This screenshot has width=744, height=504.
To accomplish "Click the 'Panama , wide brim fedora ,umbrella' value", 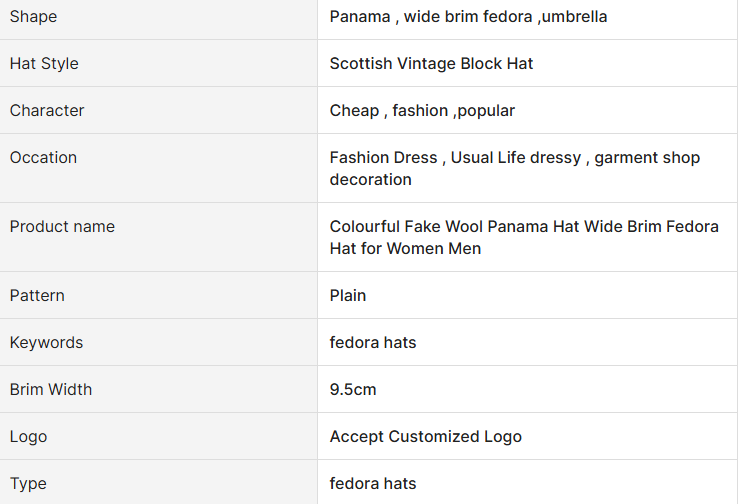I will click(x=468, y=17).
